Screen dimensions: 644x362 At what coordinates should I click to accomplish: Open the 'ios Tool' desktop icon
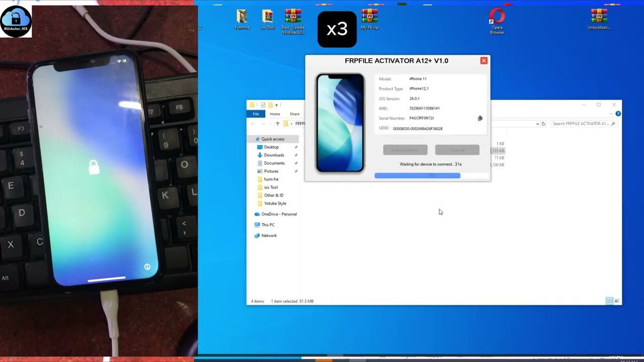pyautogui.click(x=268, y=20)
